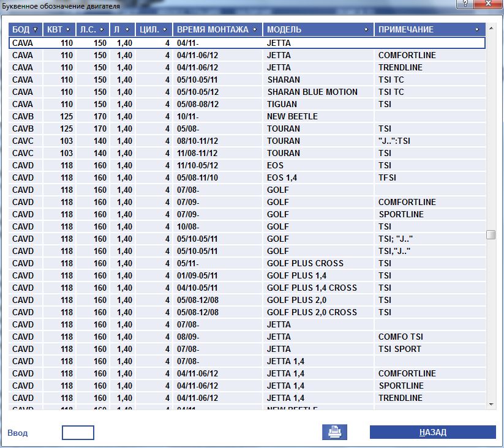The image size is (504, 448).
Task: Click the Ввод label
Action: 17,433
